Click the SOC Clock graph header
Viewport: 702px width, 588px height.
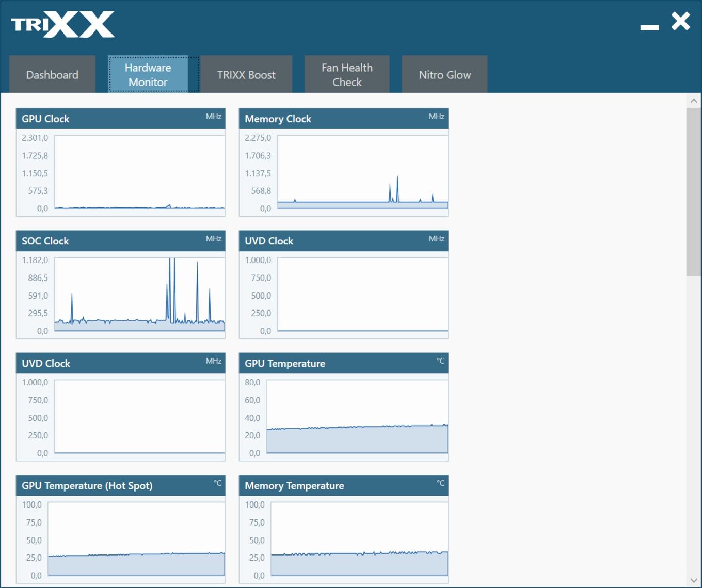pyautogui.click(x=121, y=241)
